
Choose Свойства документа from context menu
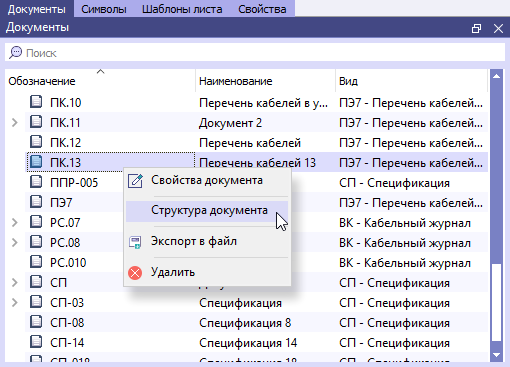(207, 180)
